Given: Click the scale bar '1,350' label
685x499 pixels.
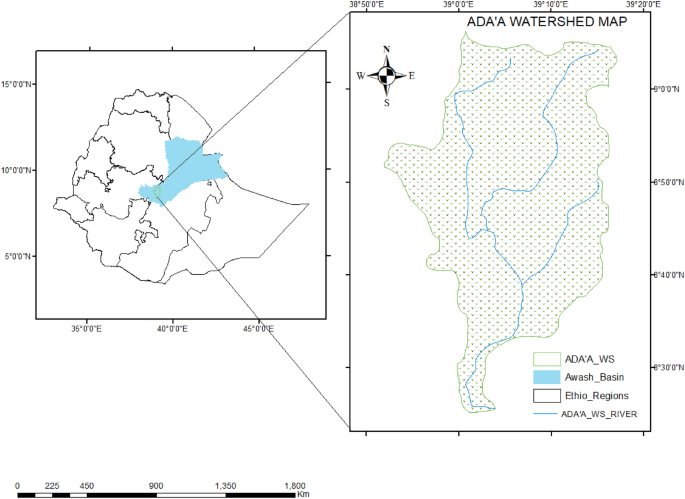Looking at the screenshot, I should click(225, 486).
